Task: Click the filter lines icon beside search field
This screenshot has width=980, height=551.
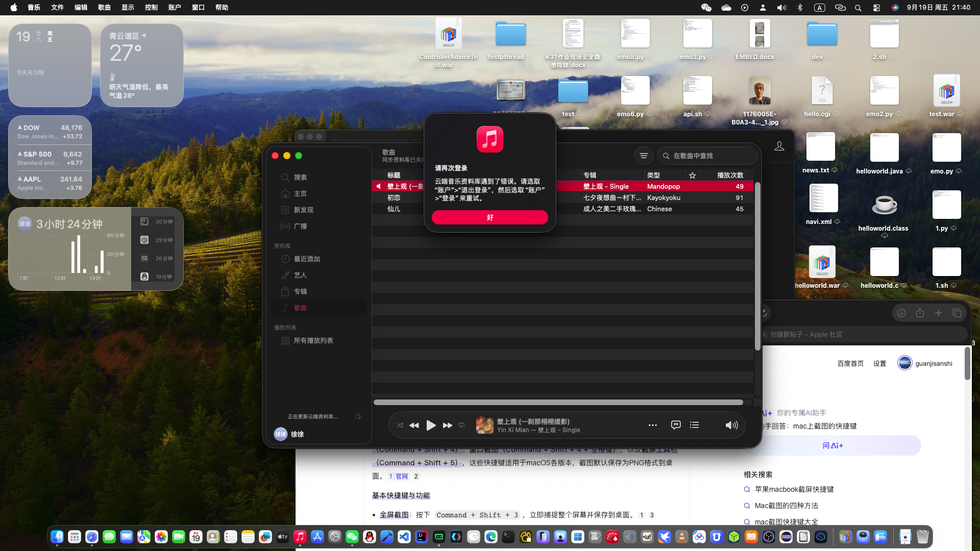Action: pos(644,156)
